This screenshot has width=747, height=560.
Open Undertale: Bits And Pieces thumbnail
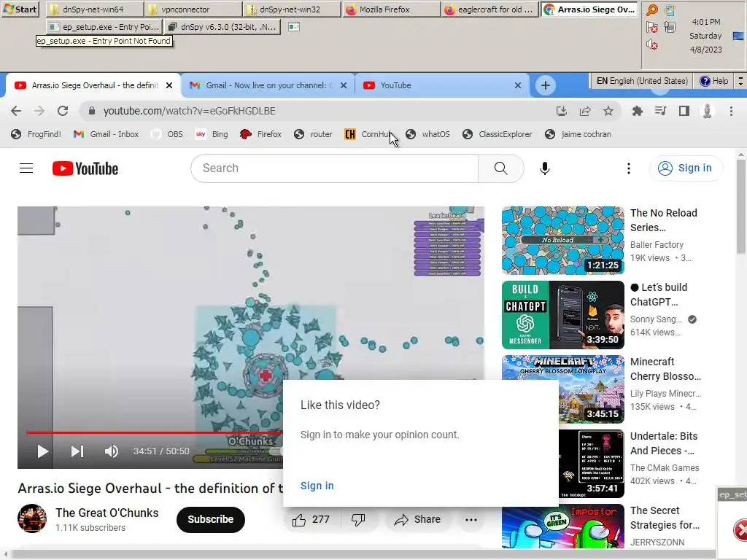(x=591, y=463)
